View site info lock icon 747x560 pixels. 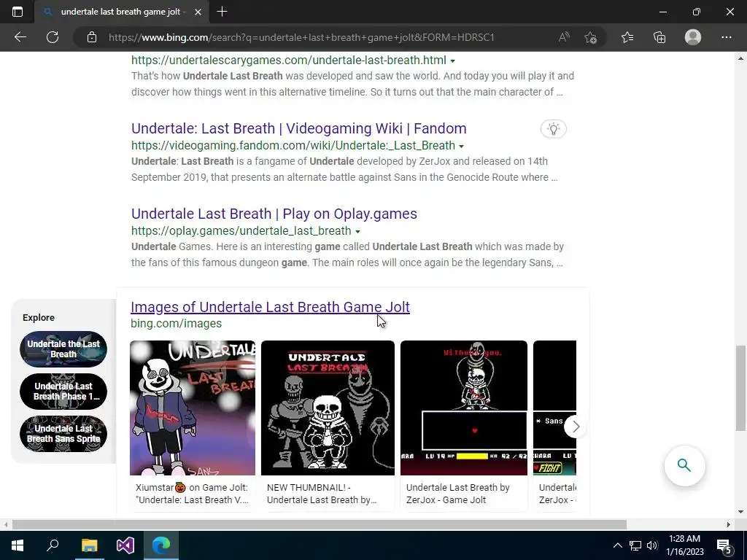[x=92, y=37]
